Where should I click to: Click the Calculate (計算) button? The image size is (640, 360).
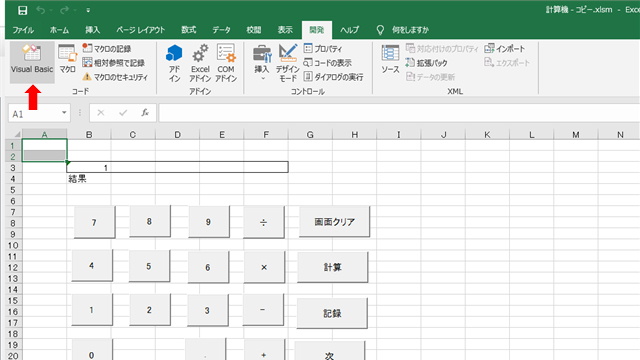click(333, 267)
